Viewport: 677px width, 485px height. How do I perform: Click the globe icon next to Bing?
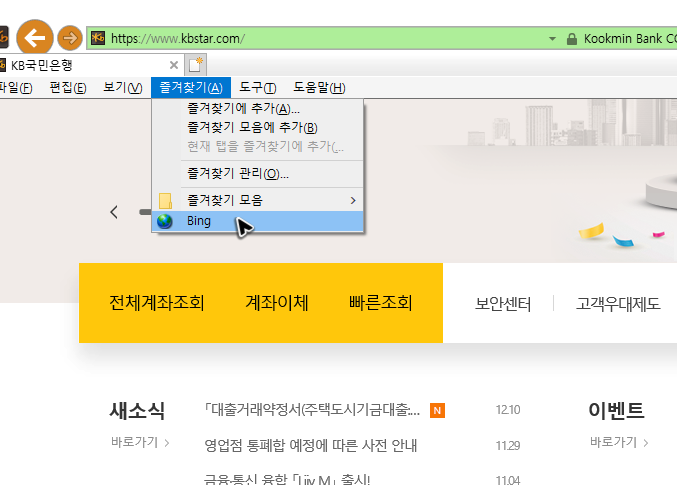165,221
